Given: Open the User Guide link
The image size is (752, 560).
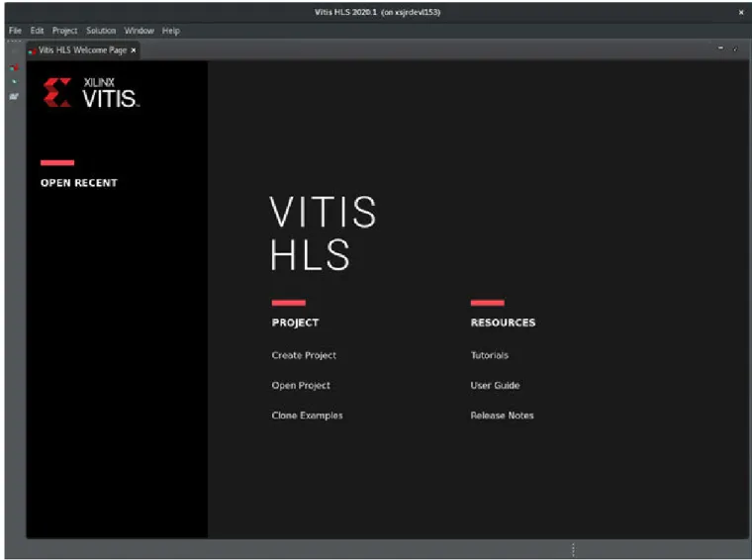Looking at the screenshot, I should pos(495,386).
